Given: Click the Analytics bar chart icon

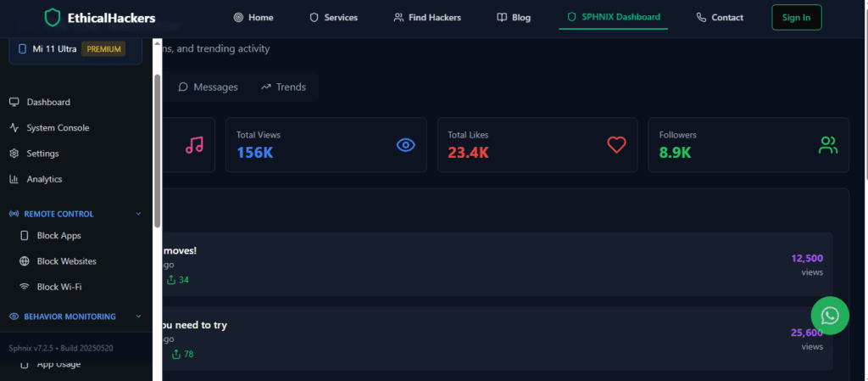Looking at the screenshot, I should (14, 179).
